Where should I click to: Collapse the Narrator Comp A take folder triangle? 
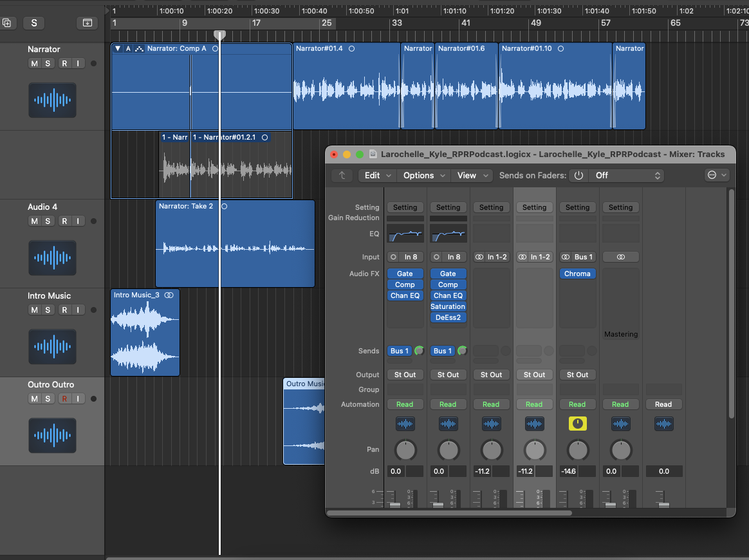point(118,49)
